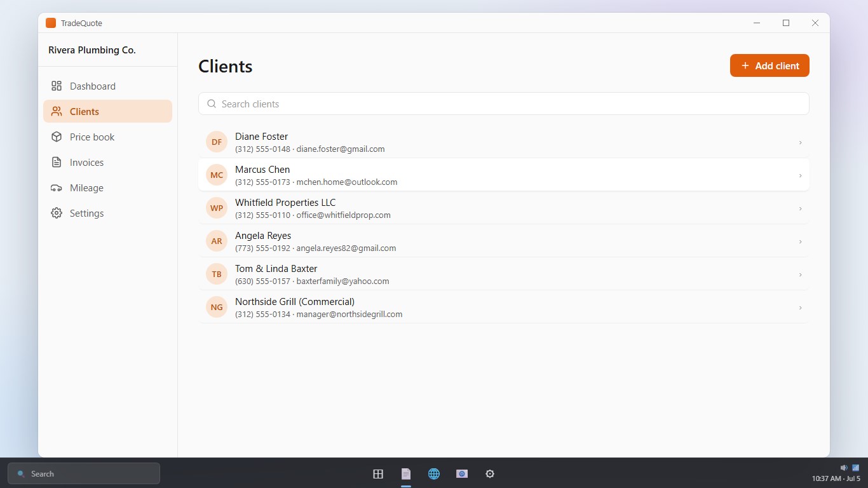
Task: Expand Whitfield Properties LLC row chevron
Action: [800, 208]
